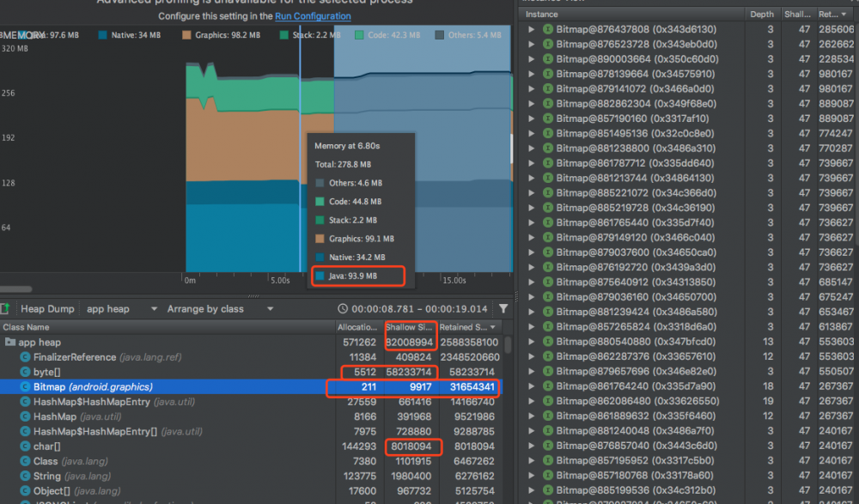Open the filter funnel icon on the right
Viewport: 859px width, 504px height.
(503, 308)
